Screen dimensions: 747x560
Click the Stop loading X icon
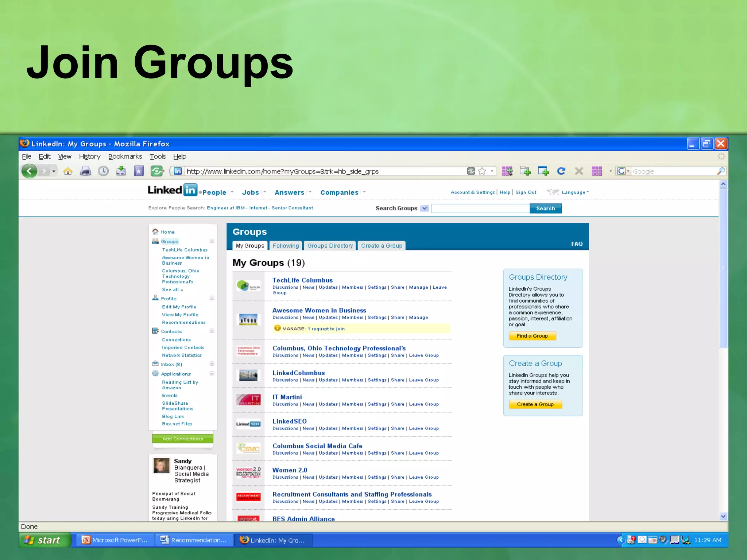(579, 171)
